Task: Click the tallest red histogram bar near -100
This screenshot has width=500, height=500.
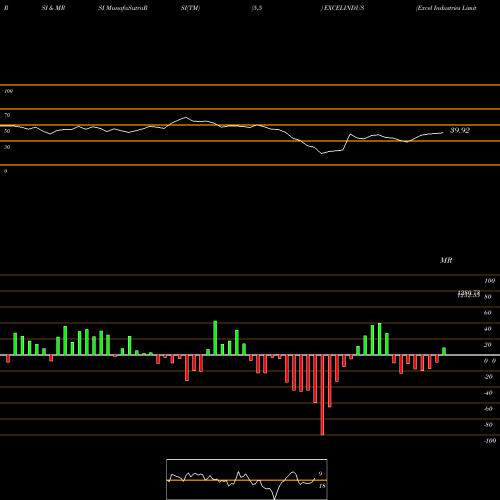Action: (322, 395)
